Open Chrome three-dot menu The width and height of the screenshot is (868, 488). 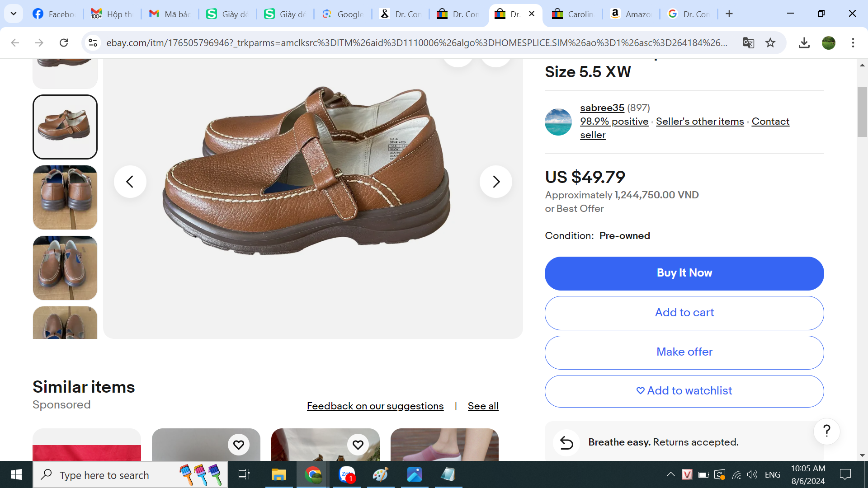tap(853, 43)
